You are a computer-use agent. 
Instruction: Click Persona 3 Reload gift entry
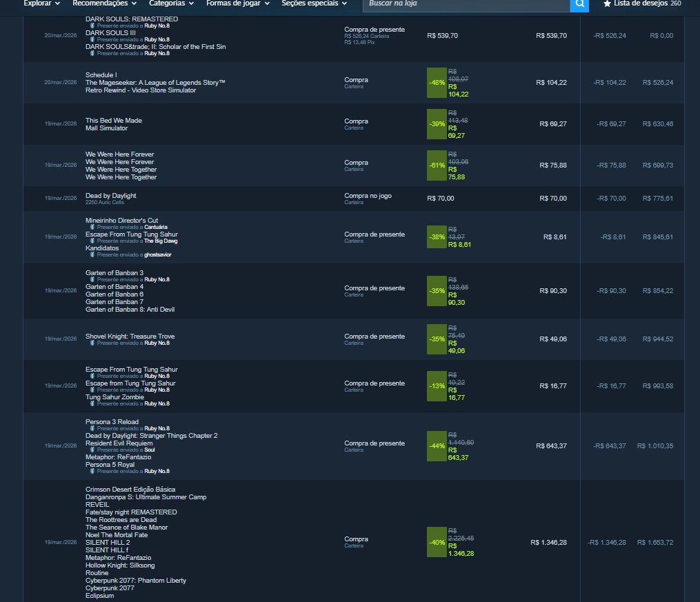point(112,422)
